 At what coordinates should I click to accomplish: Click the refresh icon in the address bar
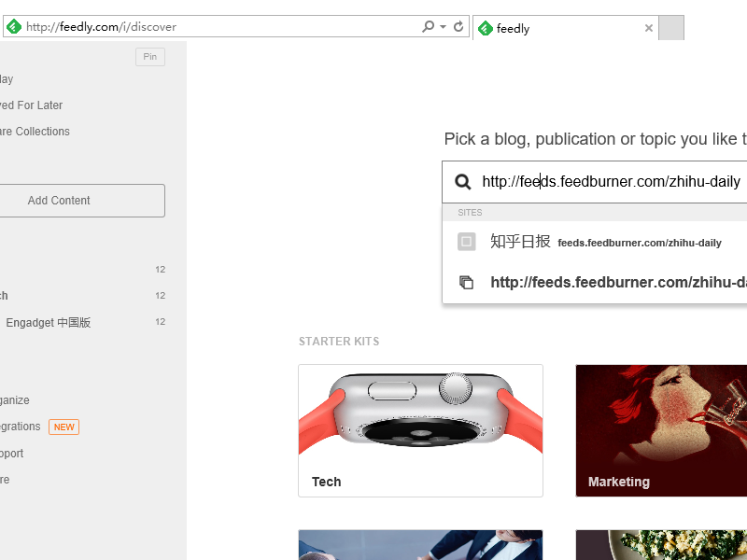point(458,27)
